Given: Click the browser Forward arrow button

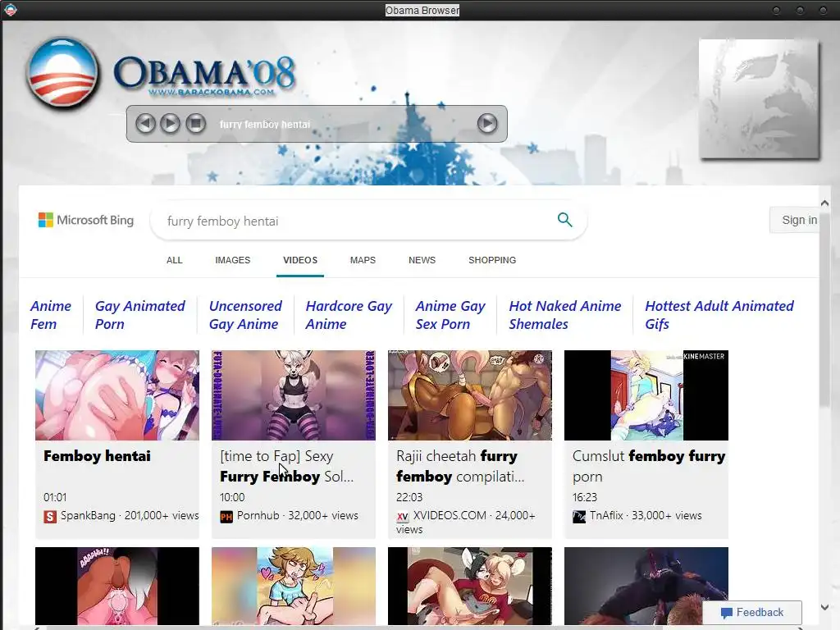Looking at the screenshot, I should [171, 124].
